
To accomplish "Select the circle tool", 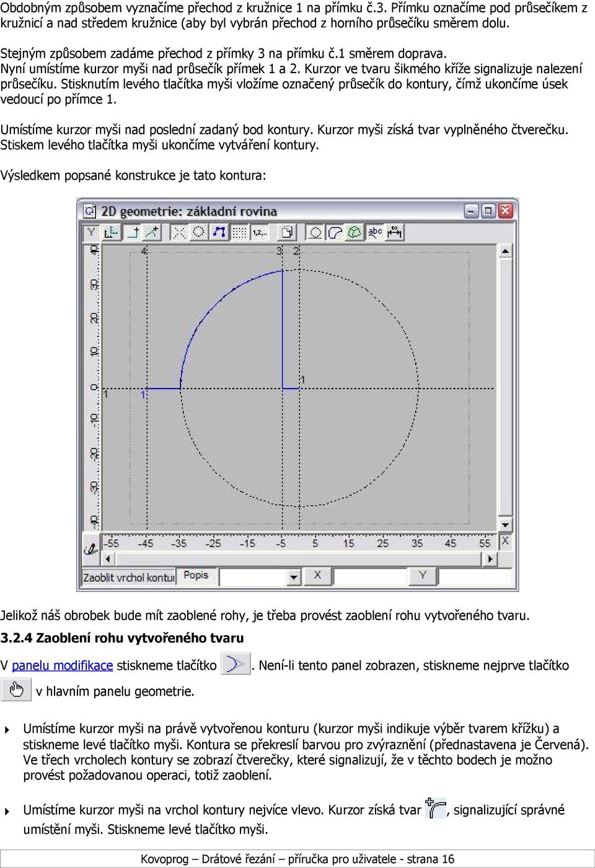I will [199, 232].
